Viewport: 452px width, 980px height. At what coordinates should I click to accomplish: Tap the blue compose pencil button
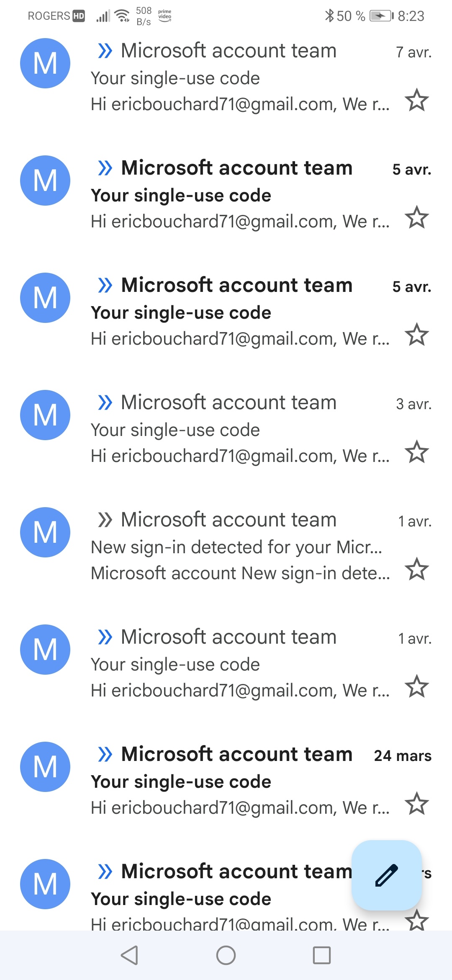pyautogui.click(x=387, y=875)
